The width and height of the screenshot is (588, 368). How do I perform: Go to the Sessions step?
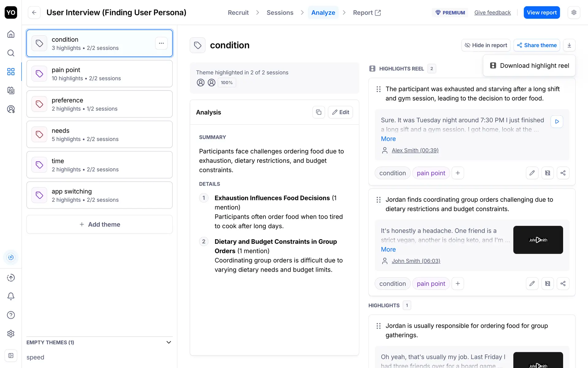280,13
